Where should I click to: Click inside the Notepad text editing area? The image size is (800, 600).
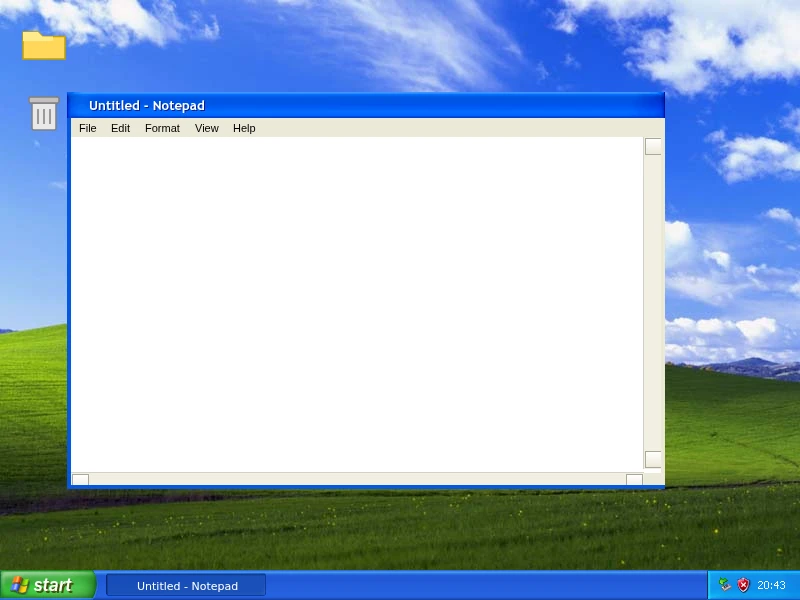tap(357, 305)
